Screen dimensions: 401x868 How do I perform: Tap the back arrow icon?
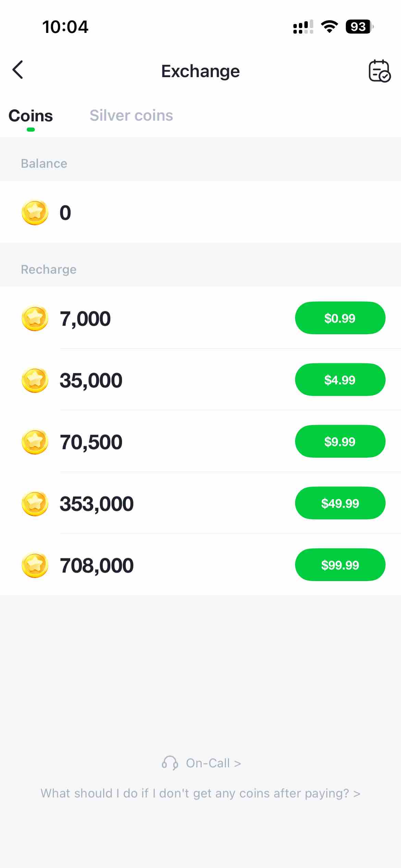click(18, 70)
